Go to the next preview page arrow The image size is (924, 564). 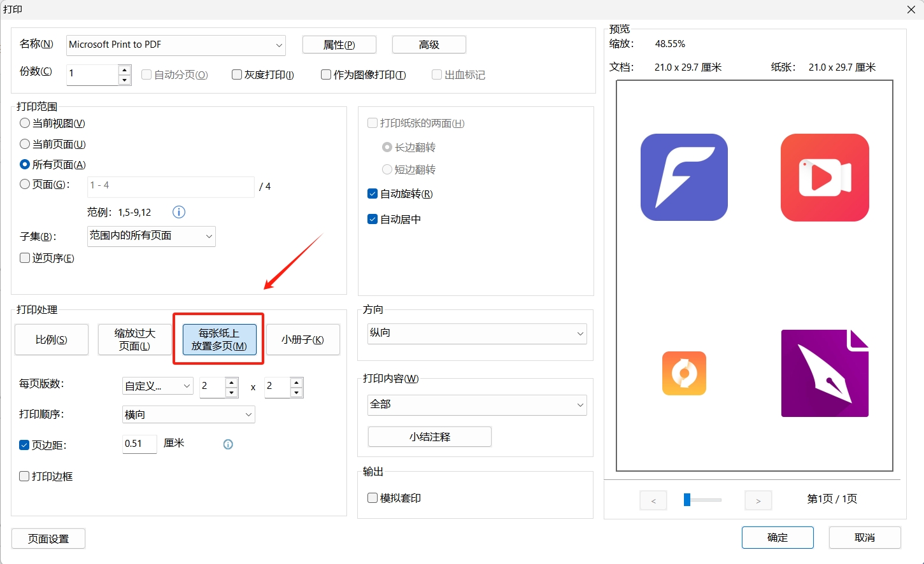[x=758, y=500]
